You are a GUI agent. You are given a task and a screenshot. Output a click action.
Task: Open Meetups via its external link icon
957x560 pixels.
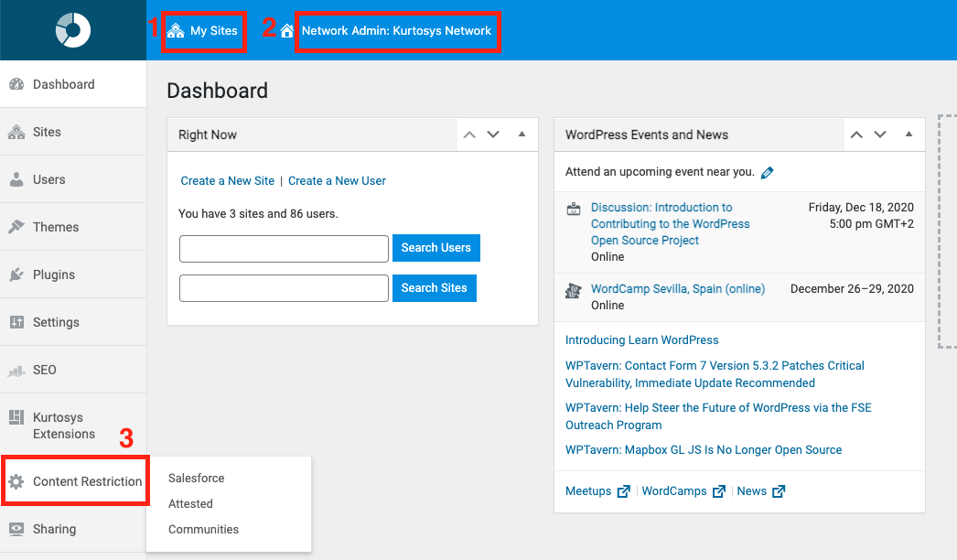(x=623, y=491)
